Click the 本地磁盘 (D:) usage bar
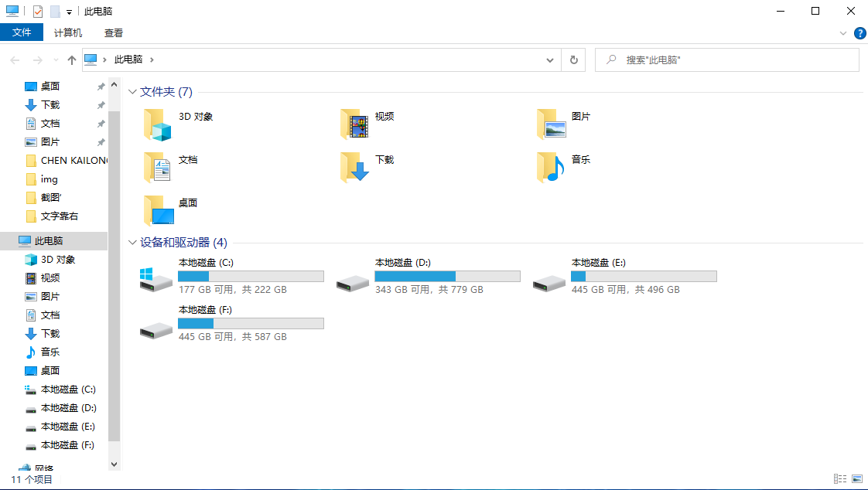 tap(447, 276)
